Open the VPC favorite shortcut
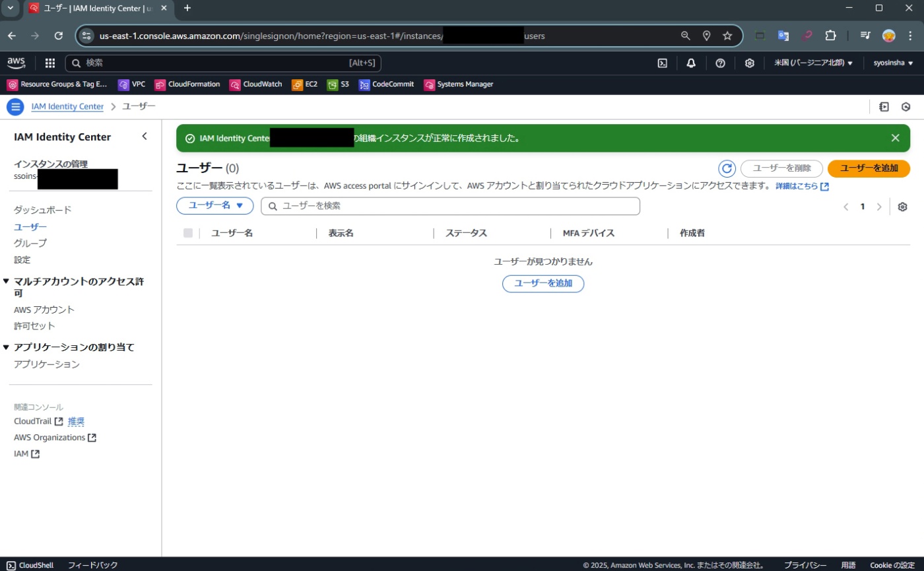Image resolution: width=924 pixels, height=571 pixels. [132, 84]
